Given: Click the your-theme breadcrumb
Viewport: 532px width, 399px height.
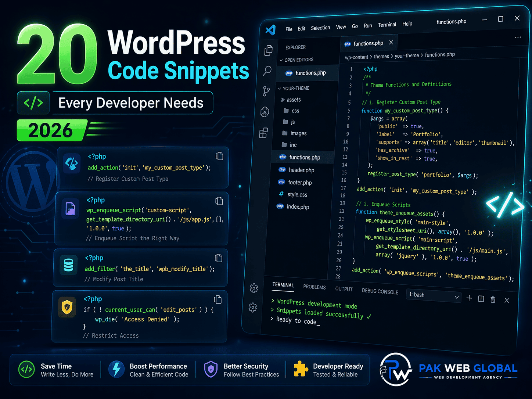Looking at the screenshot, I should pyautogui.click(x=407, y=55).
